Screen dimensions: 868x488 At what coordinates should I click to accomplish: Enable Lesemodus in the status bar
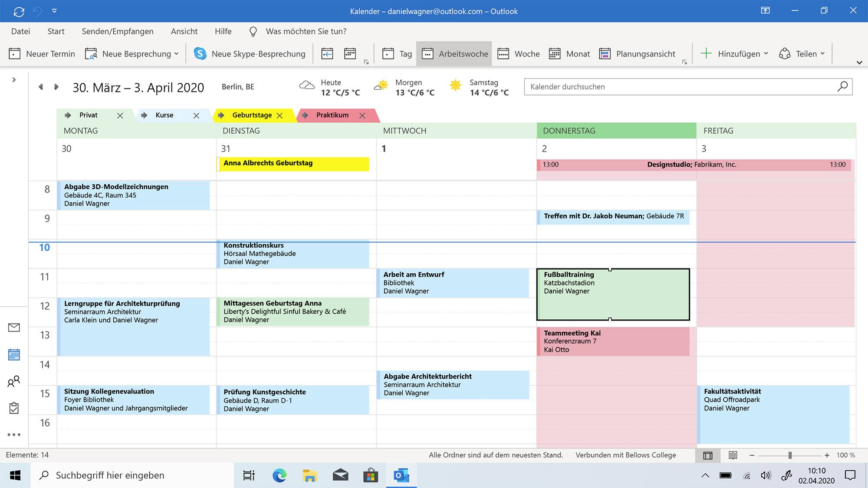(x=733, y=455)
